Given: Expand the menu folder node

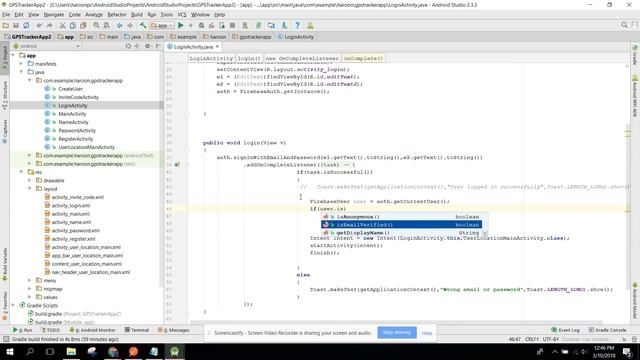Looking at the screenshot, I should [x=29, y=280].
